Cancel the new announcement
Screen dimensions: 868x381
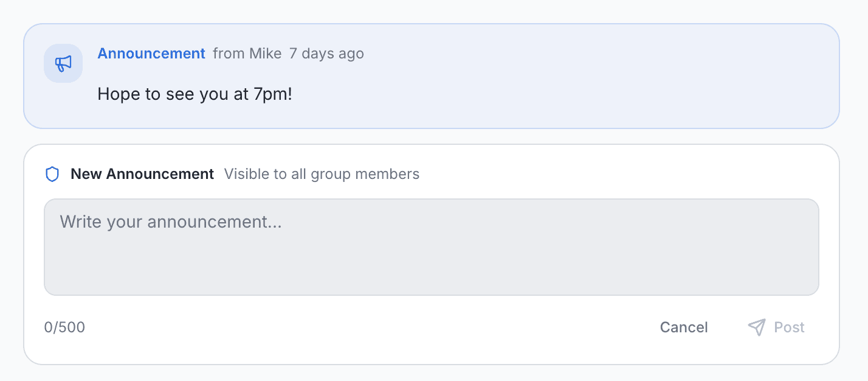[x=684, y=327]
